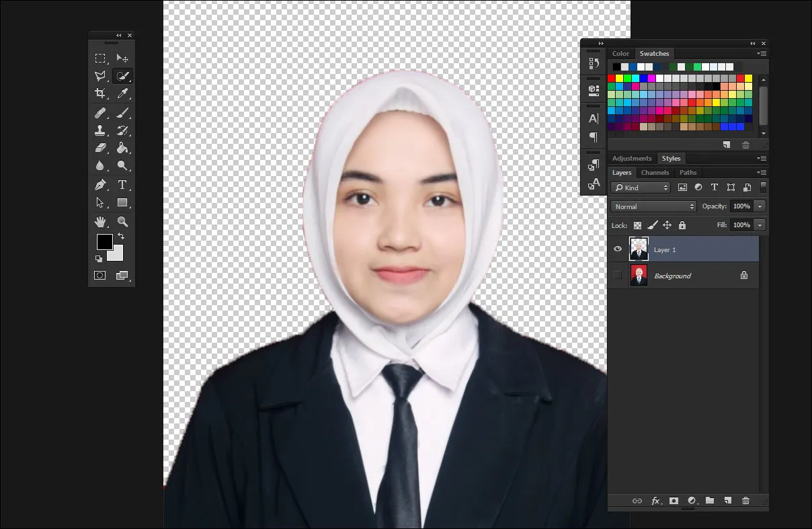Open the Layers panel menu button

[x=762, y=173]
